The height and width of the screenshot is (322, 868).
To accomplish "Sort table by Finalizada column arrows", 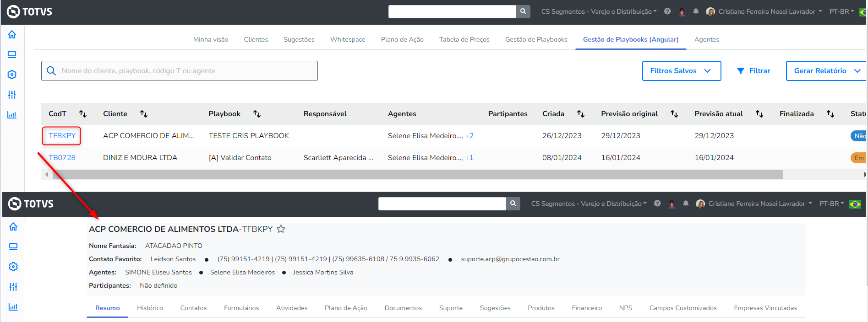I will coord(830,114).
